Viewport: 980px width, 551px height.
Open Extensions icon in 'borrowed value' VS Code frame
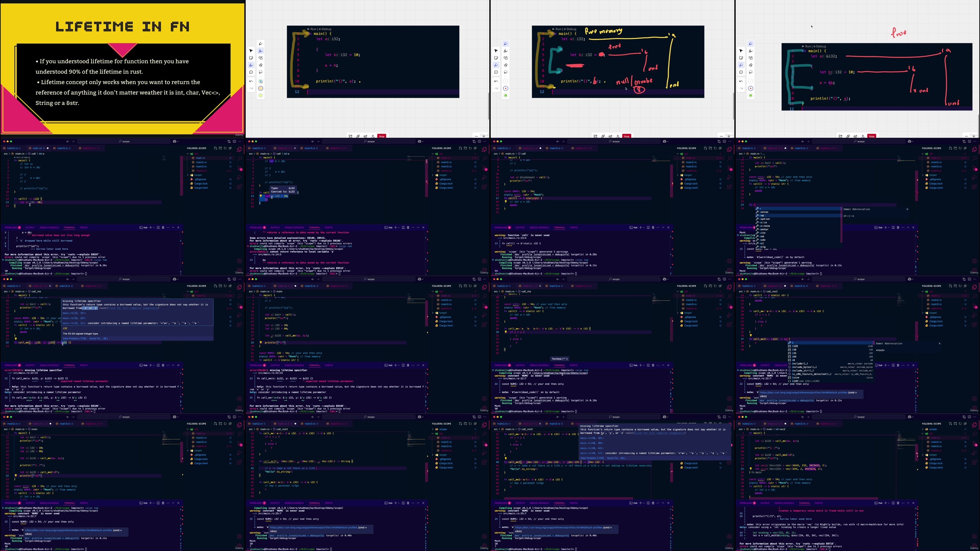point(239,187)
